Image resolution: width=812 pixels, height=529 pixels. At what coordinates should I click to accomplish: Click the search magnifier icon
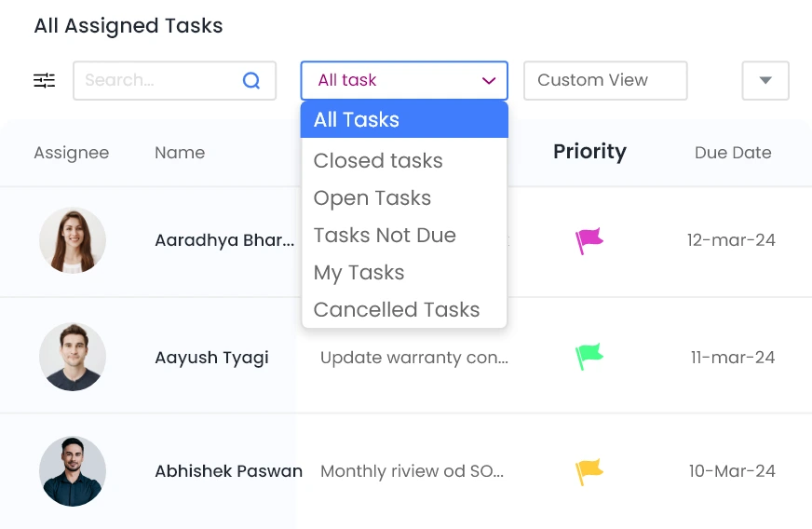(251, 81)
